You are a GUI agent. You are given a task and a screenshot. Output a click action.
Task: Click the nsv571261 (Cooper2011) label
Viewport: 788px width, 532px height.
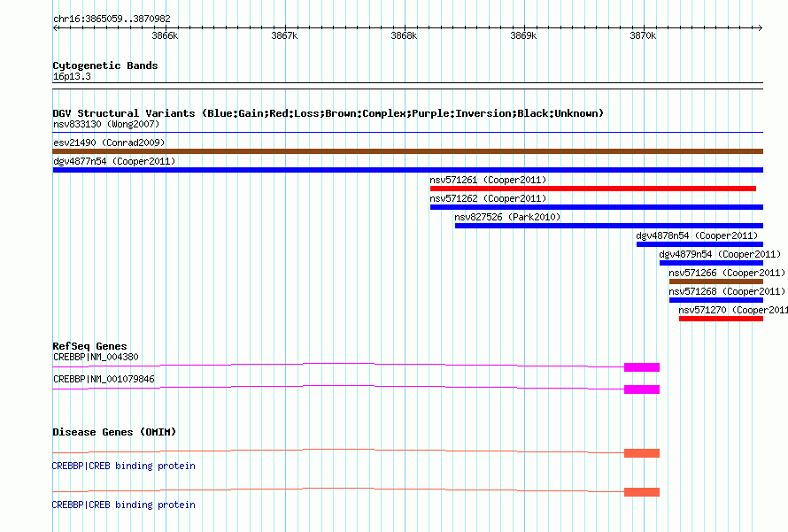click(488, 180)
